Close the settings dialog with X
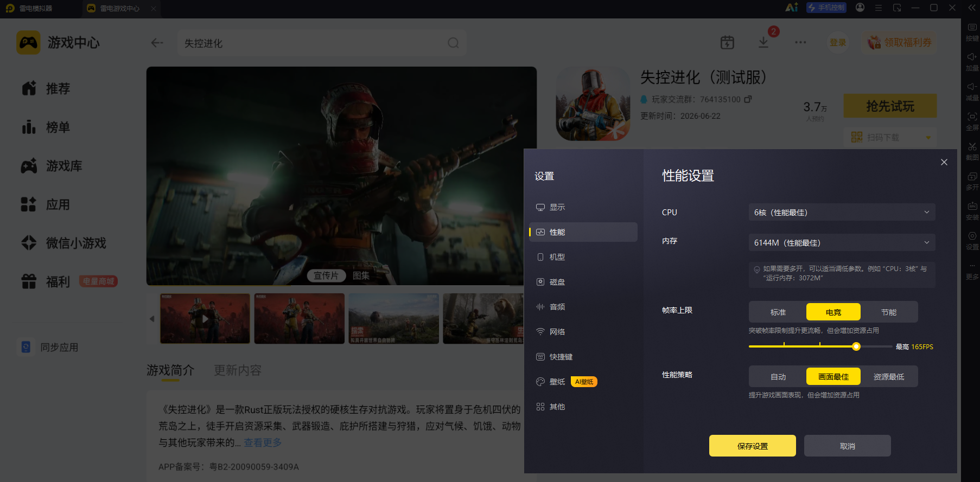 [x=944, y=162]
